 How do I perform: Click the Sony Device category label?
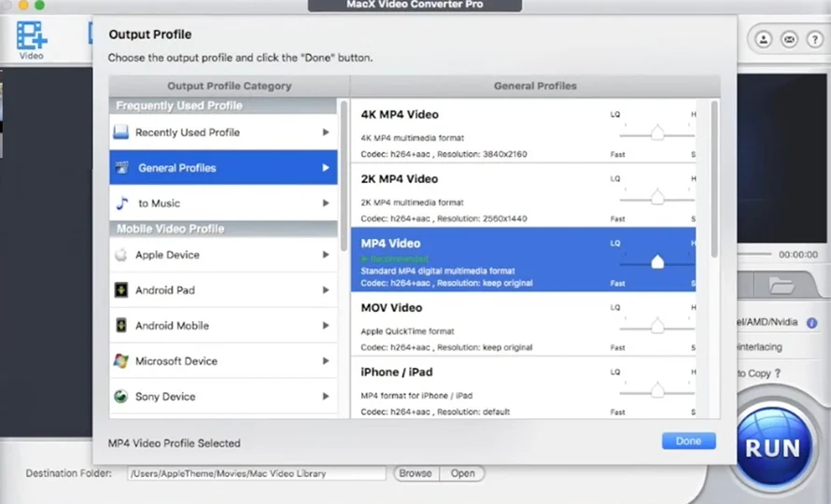click(x=165, y=397)
